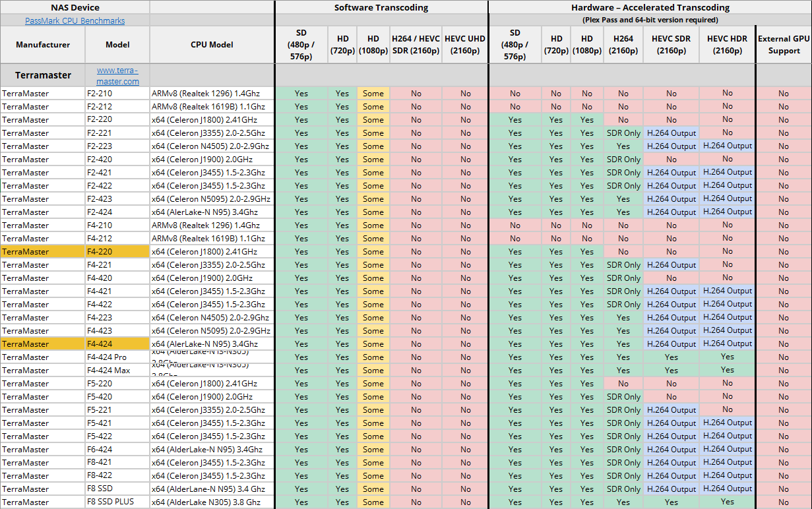Select the highlighted F4-220 model cell
Screen dimensions: 812x509
click(x=117, y=251)
